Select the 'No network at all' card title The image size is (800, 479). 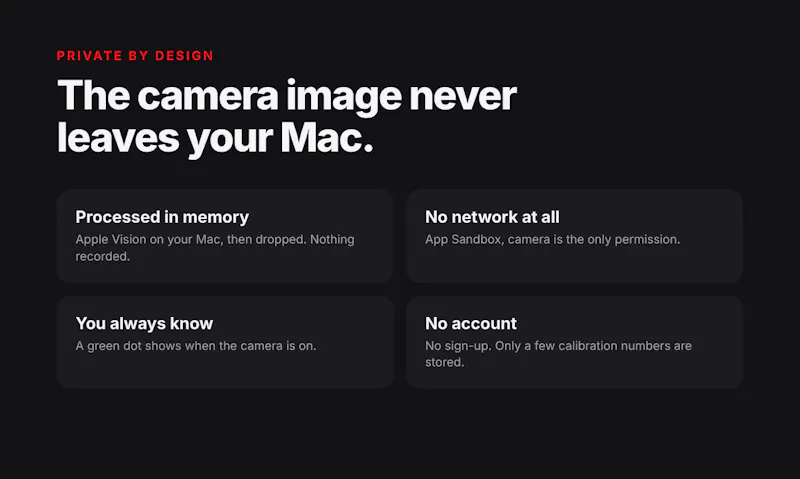pos(492,217)
